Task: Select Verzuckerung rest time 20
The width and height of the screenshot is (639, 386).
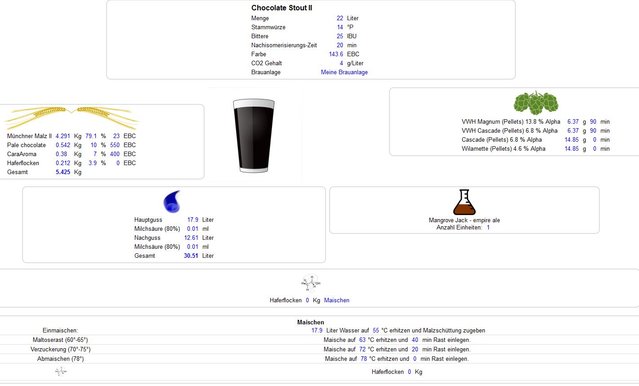Action: coord(415,349)
